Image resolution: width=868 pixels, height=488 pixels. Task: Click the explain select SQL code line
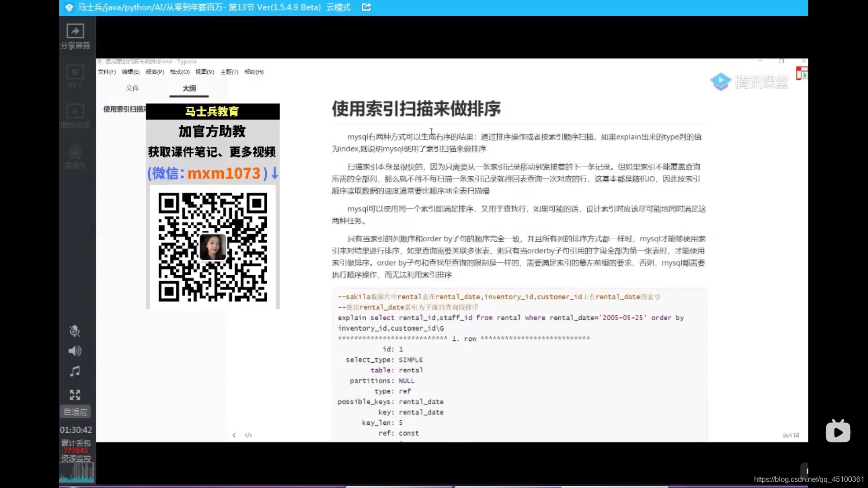click(511, 318)
